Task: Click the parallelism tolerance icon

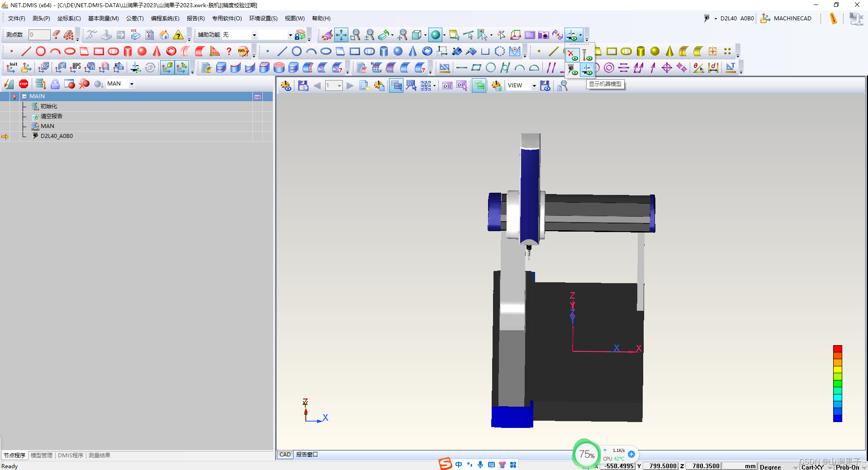Action: click(551, 67)
